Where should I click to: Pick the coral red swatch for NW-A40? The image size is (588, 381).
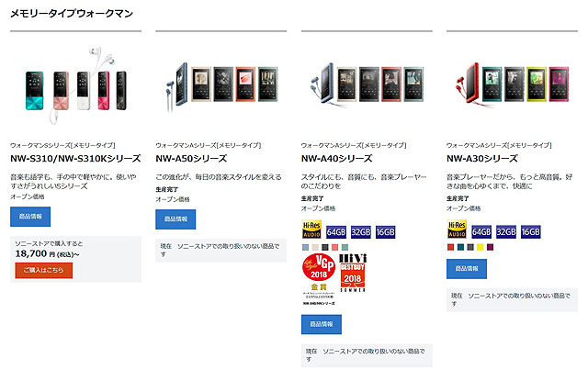pyautogui.click(x=334, y=247)
